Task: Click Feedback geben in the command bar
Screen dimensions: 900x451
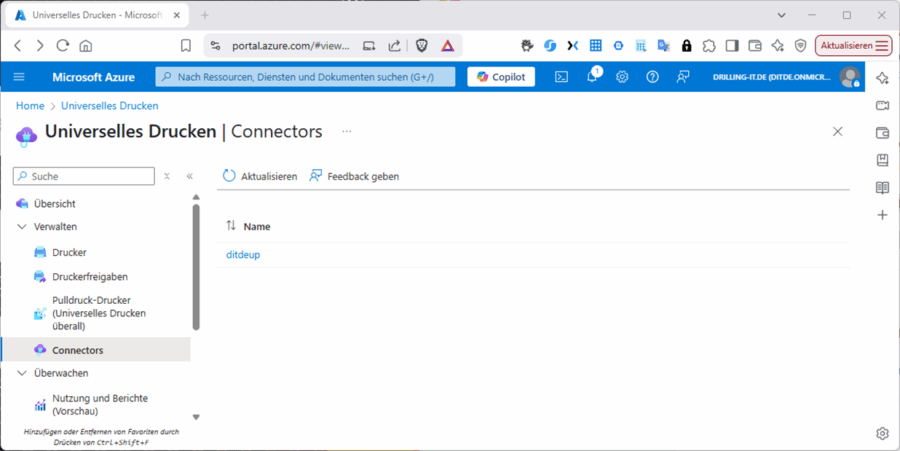Action: [x=354, y=176]
